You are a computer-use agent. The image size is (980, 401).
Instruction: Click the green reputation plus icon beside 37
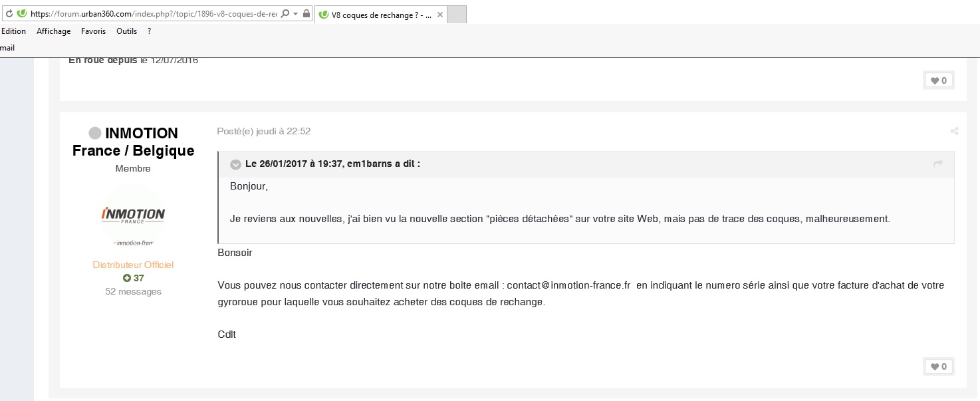point(126,278)
